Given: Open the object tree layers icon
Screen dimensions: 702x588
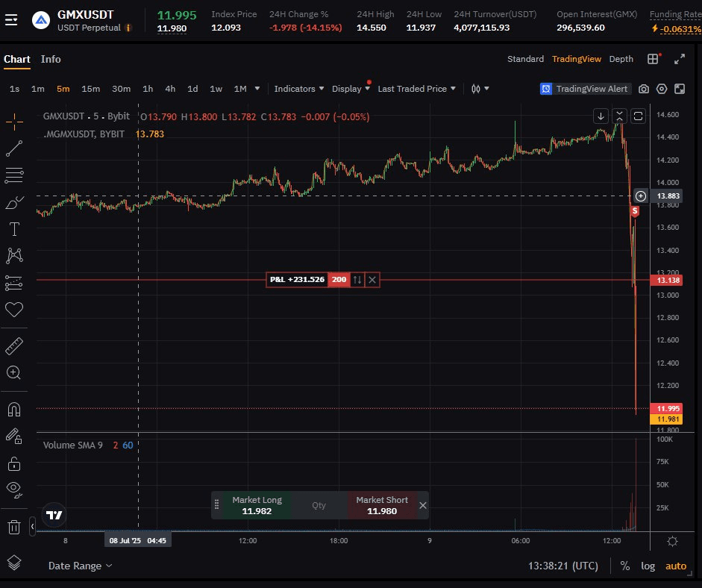Looking at the screenshot, I should (14, 563).
